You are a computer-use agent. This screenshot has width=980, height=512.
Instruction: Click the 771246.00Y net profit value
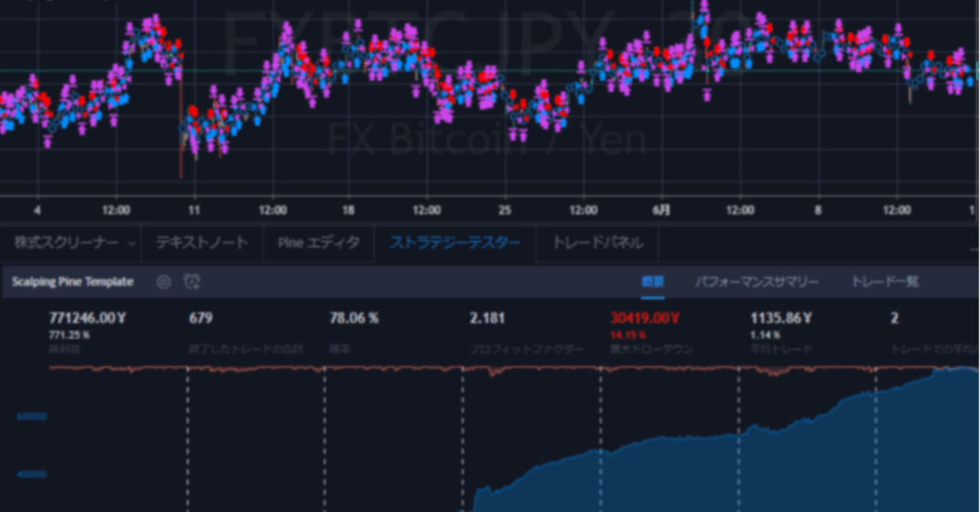click(x=87, y=318)
